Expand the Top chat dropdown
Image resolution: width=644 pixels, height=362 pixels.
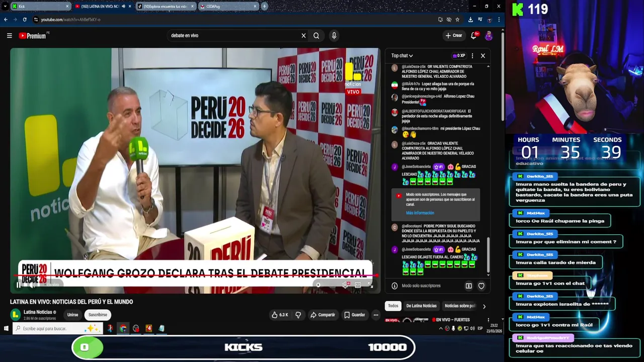coord(402,56)
